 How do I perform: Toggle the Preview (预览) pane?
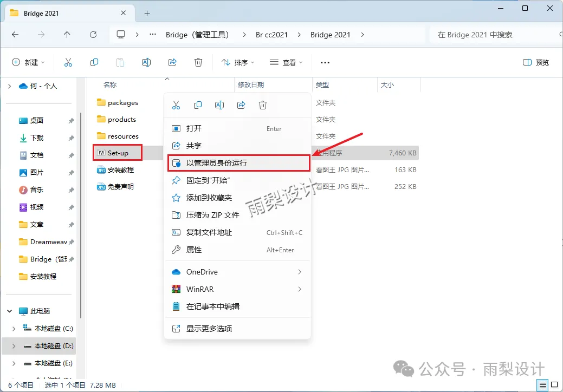536,62
